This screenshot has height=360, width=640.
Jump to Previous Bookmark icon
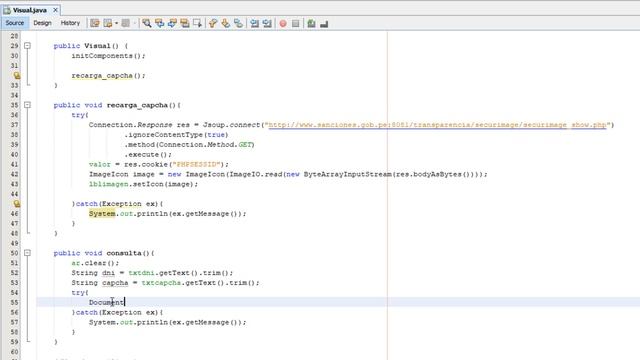click(x=213, y=23)
